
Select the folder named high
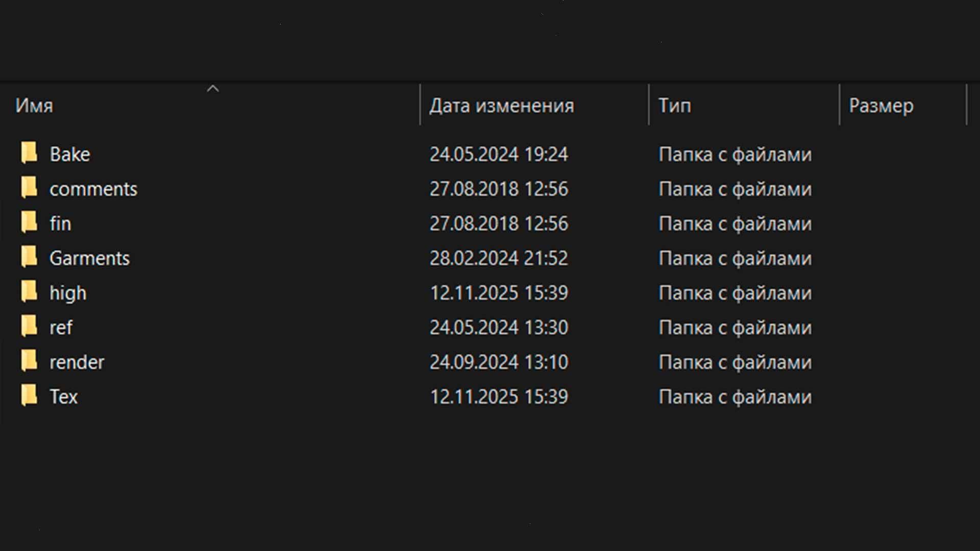pos(68,293)
